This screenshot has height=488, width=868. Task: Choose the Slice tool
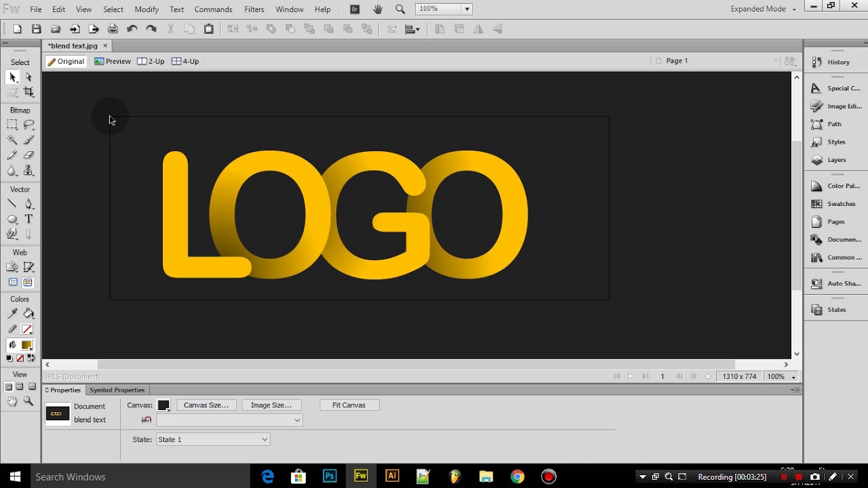(x=28, y=267)
